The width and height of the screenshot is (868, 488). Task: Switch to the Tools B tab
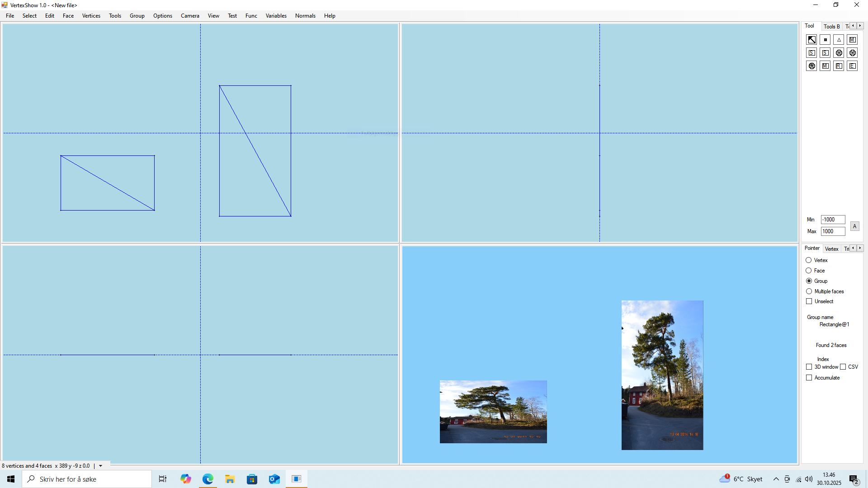point(831,26)
